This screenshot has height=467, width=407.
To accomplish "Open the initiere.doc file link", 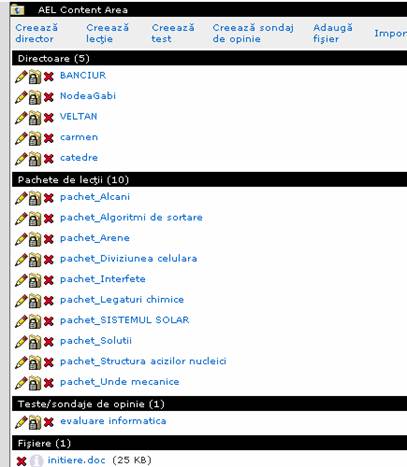I will [x=76, y=460].
